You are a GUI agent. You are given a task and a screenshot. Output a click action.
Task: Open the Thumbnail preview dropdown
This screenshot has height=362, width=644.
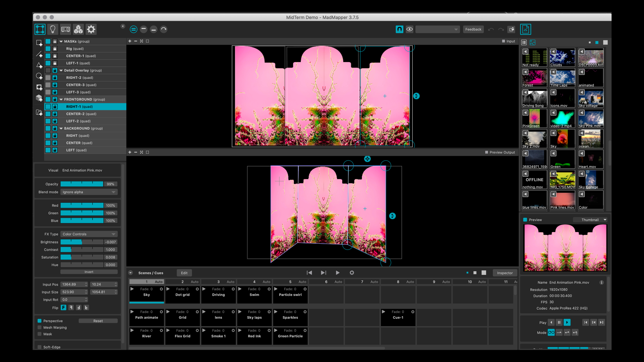coord(590,220)
